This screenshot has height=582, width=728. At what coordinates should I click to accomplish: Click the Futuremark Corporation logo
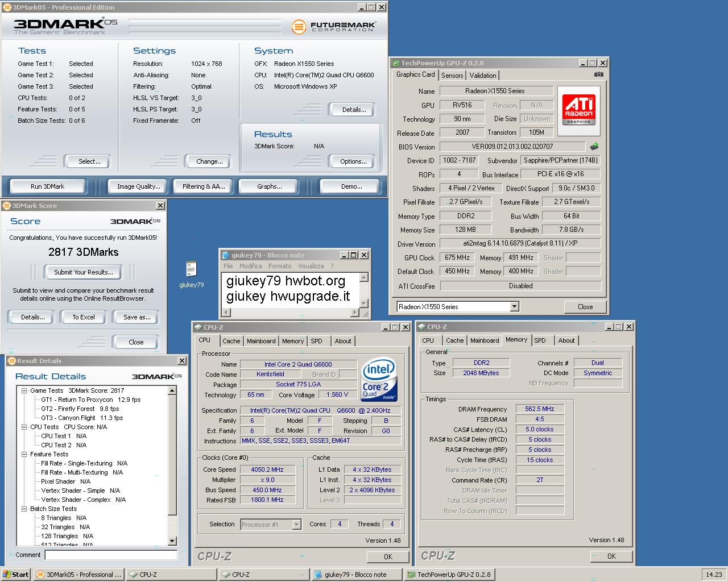[333, 27]
